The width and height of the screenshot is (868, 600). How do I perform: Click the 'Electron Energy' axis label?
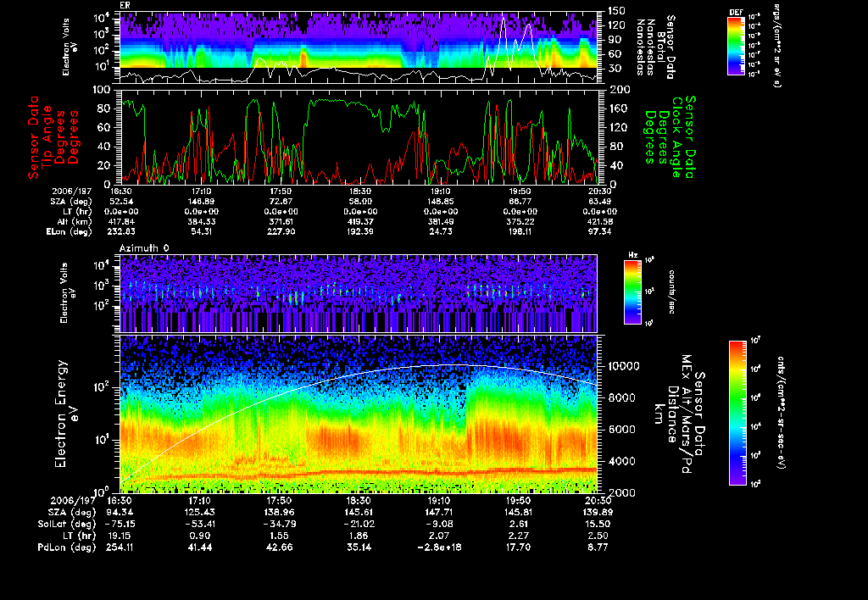(x=61, y=414)
